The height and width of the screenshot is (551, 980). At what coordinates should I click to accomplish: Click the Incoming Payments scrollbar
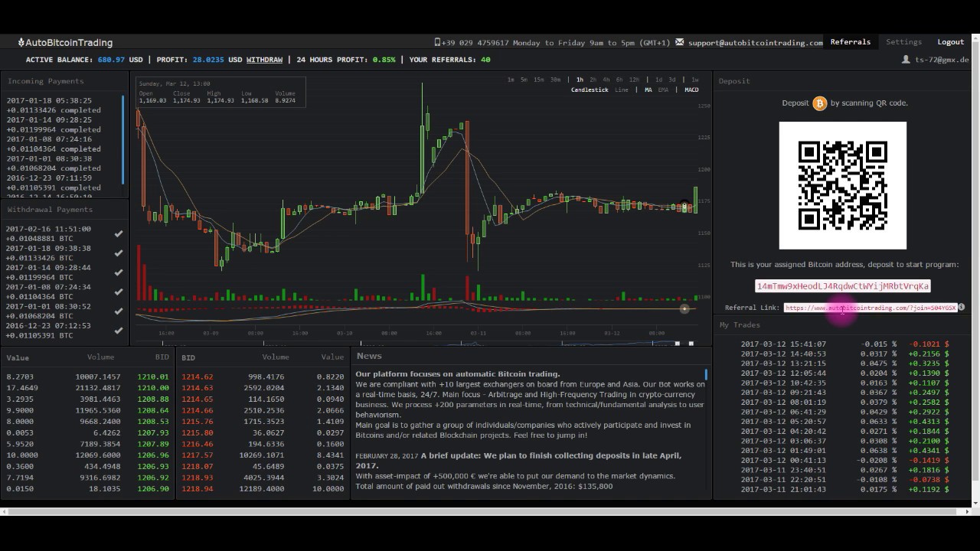tap(123, 139)
